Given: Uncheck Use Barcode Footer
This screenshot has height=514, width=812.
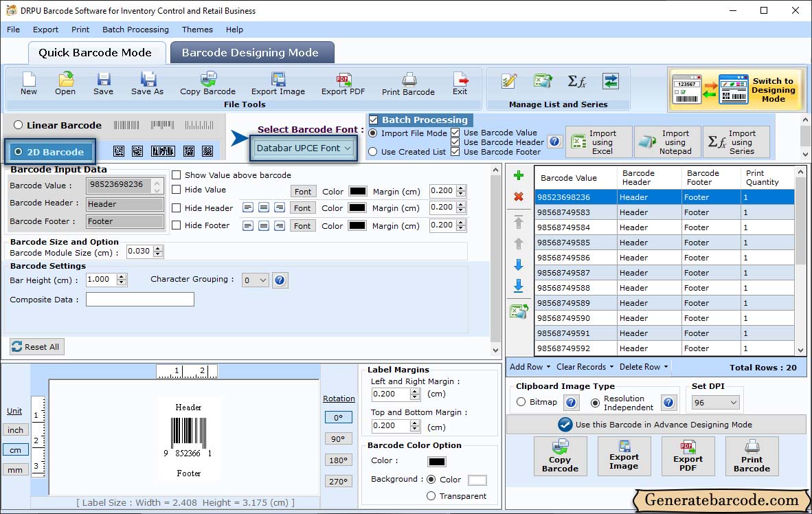Looking at the screenshot, I should tap(455, 152).
